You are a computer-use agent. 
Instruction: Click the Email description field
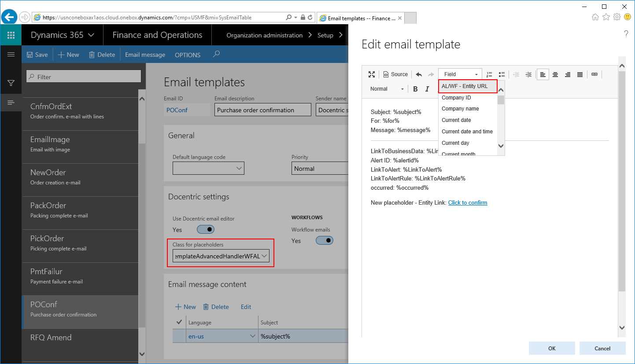(x=263, y=110)
